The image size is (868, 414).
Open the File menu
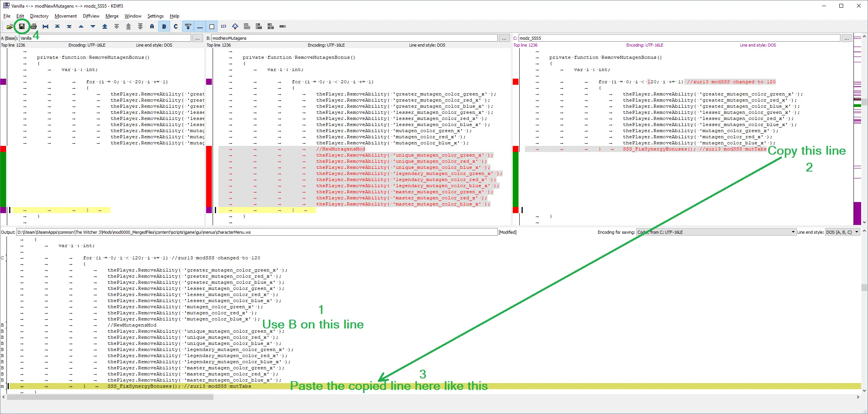point(7,16)
